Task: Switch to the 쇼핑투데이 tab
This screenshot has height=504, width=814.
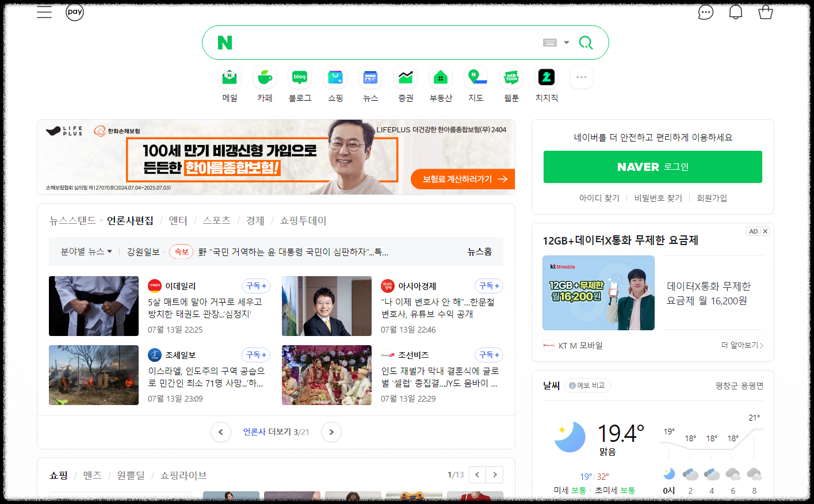Action: pos(303,220)
